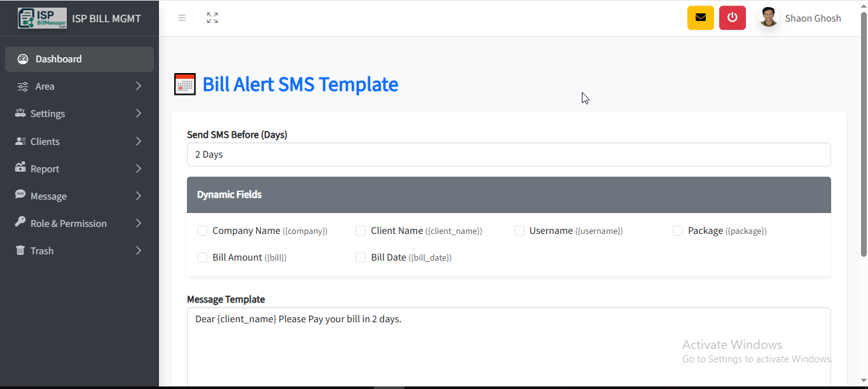
Task: Click the ISP BillManager logo
Action: point(42,18)
